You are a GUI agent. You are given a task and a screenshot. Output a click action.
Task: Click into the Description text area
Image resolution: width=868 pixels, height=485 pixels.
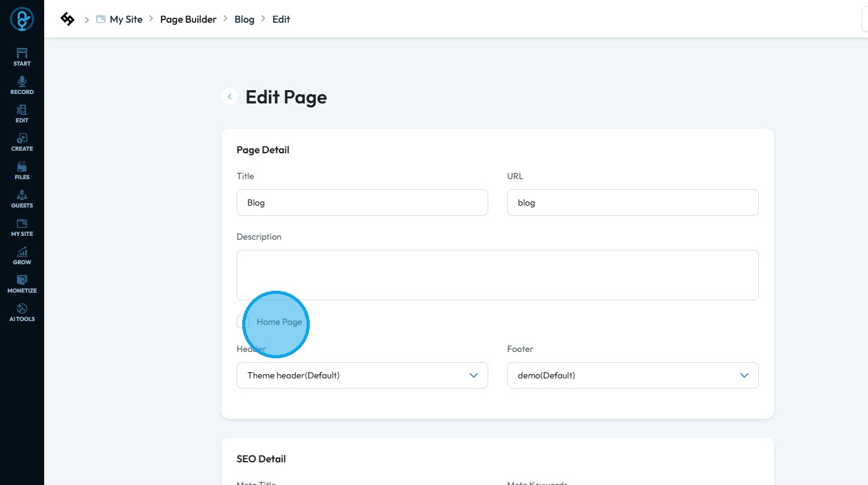pos(497,275)
